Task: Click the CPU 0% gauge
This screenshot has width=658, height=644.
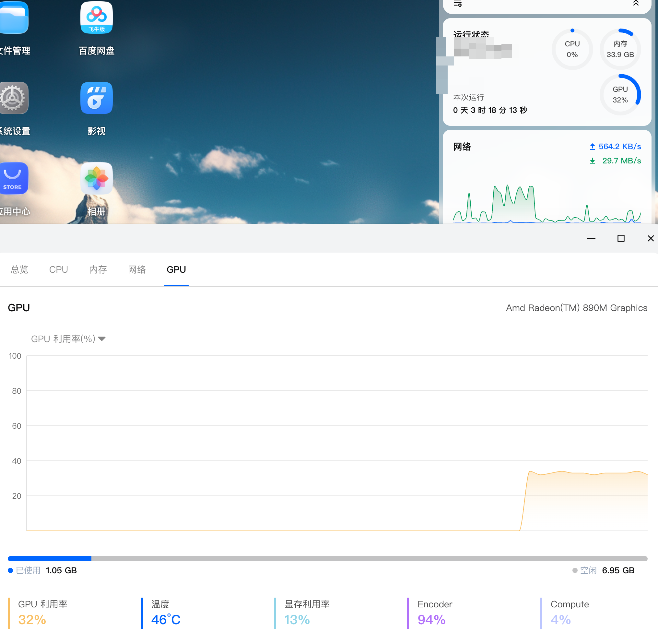Action: pyautogui.click(x=572, y=49)
